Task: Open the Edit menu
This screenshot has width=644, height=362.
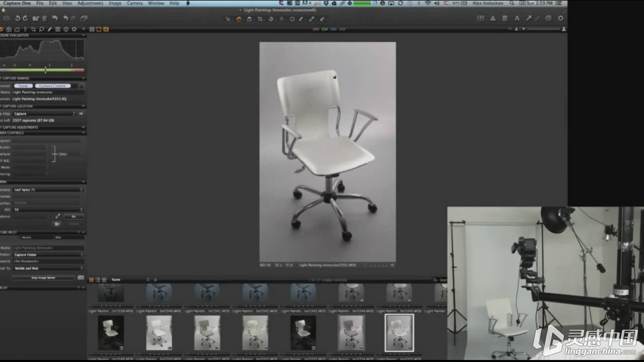Action: 52,3
